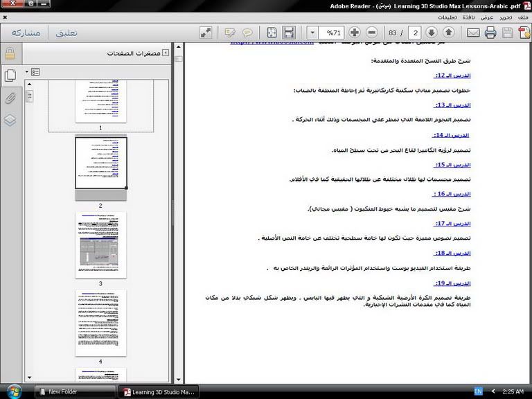This screenshot has height=399, width=532.
Task: Click the EN language indicator in tray
Action: point(478,391)
